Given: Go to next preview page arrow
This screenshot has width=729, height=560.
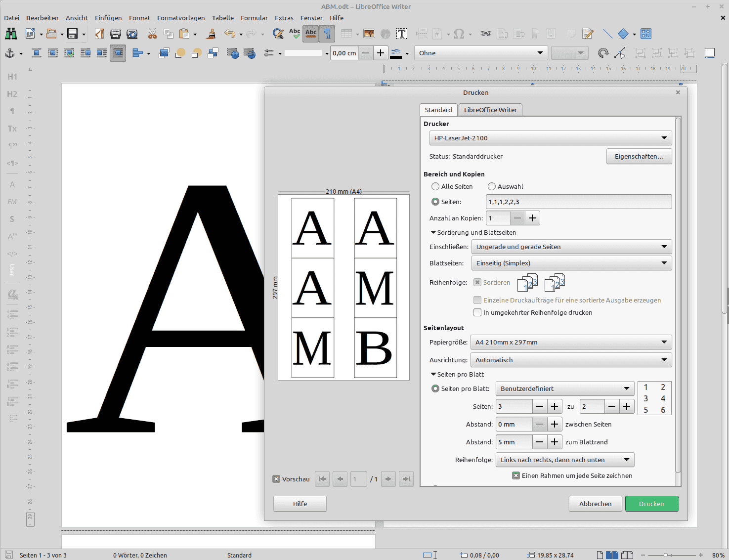Looking at the screenshot, I should (388, 479).
